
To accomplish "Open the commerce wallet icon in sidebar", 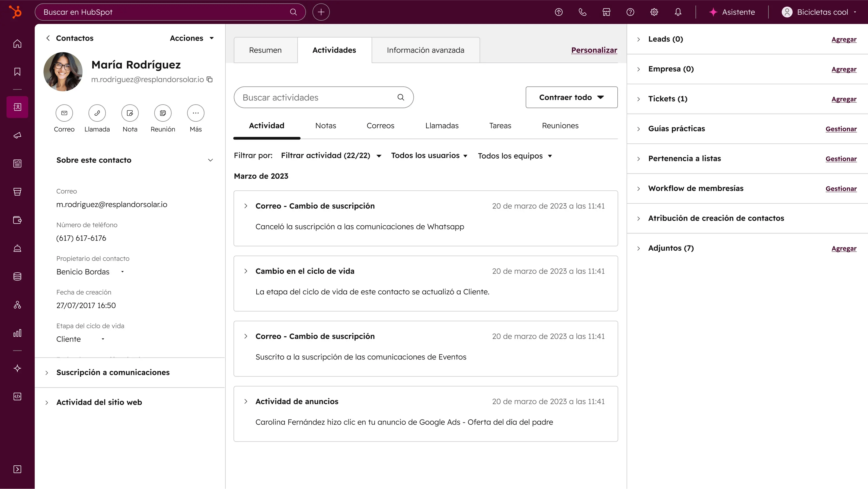I will point(17,220).
